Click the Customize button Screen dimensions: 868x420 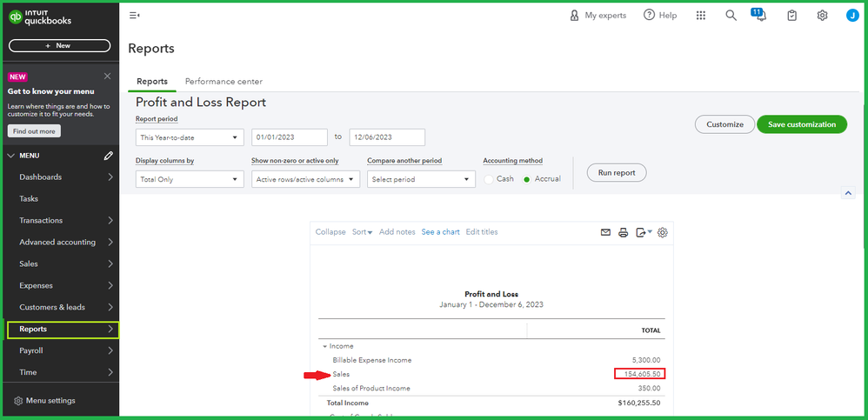coord(724,124)
